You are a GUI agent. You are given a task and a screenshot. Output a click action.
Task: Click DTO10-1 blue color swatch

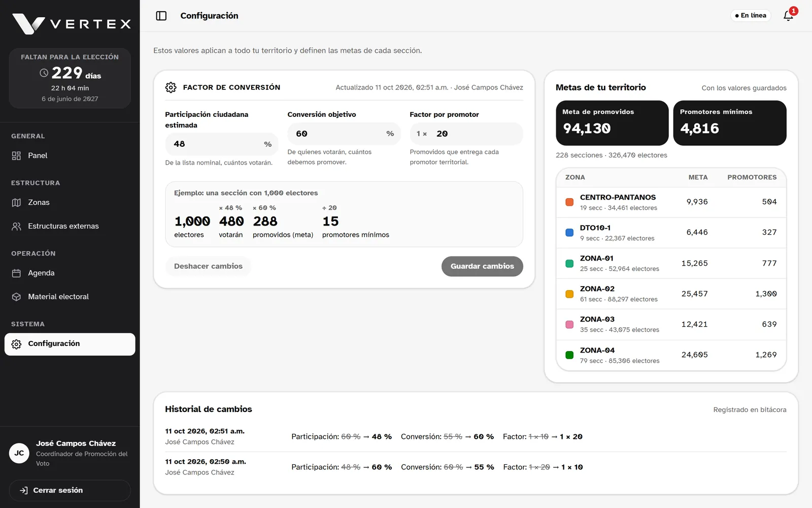[x=569, y=233]
